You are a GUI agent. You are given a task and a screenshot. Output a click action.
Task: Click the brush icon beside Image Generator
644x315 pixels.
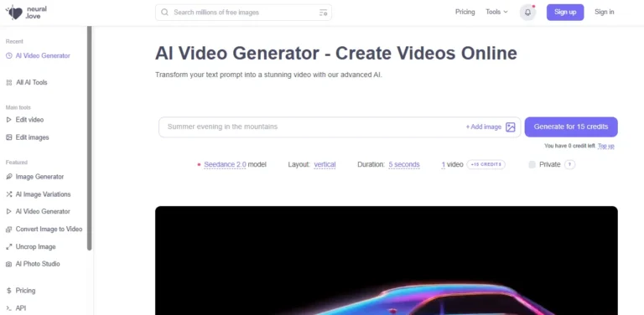(x=9, y=177)
